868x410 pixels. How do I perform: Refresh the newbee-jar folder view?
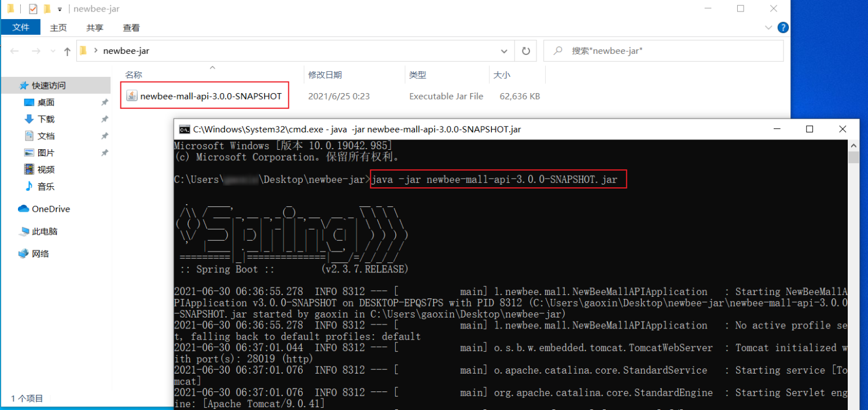point(525,51)
